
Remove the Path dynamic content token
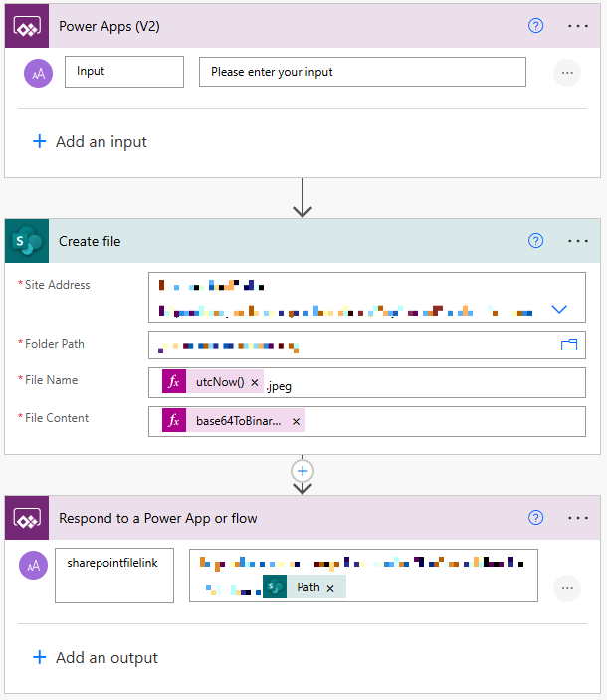(x=330, y=587)
